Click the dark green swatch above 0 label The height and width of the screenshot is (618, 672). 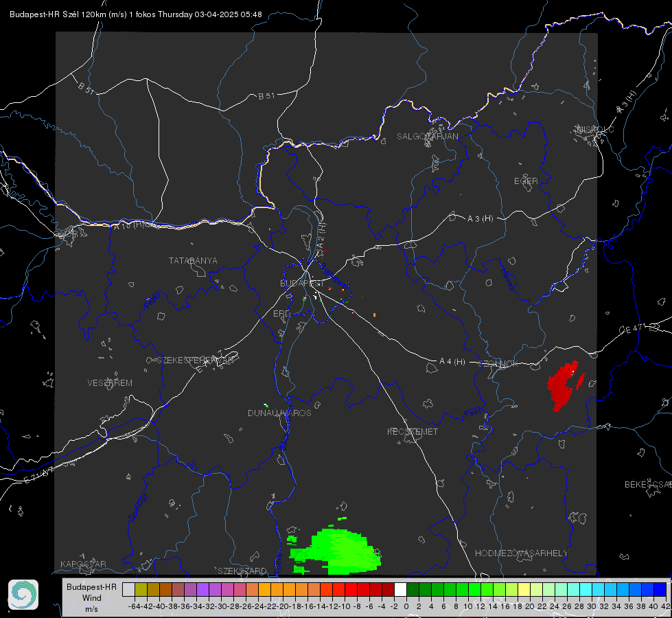[x=413, y=589]
